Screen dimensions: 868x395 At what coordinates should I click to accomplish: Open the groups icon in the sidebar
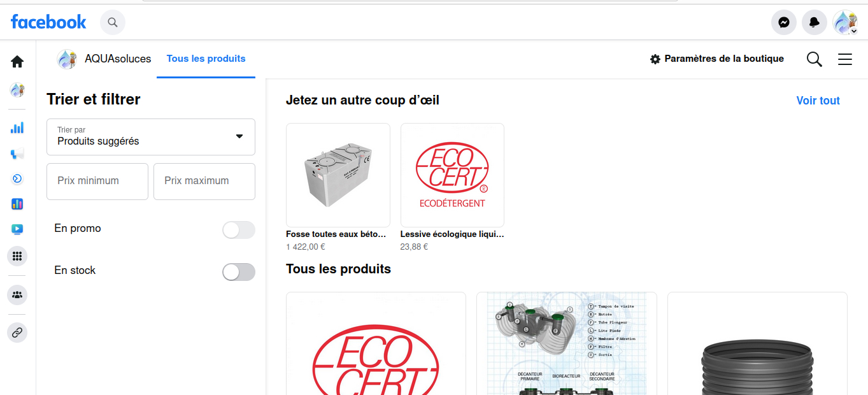17,294
